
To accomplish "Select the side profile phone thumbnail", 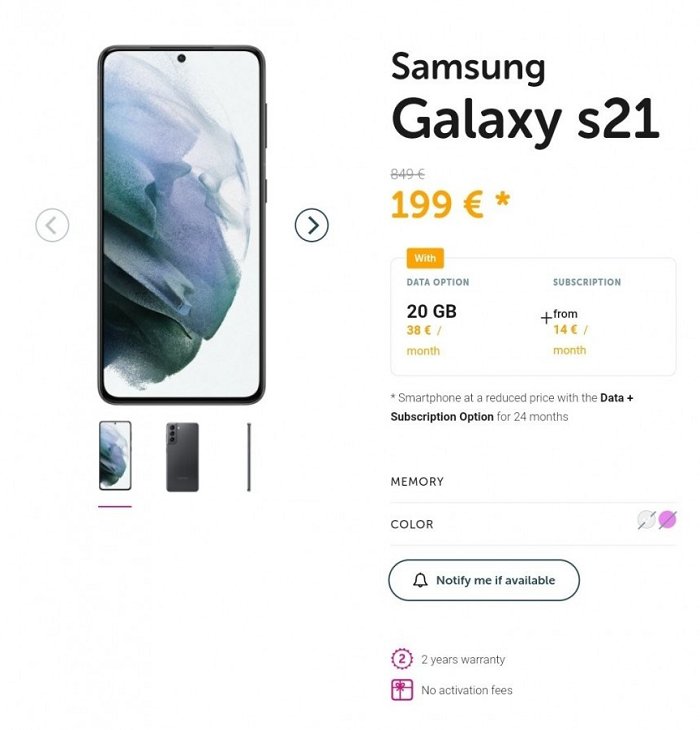I will pyautogui.click(x=249, y=457).
